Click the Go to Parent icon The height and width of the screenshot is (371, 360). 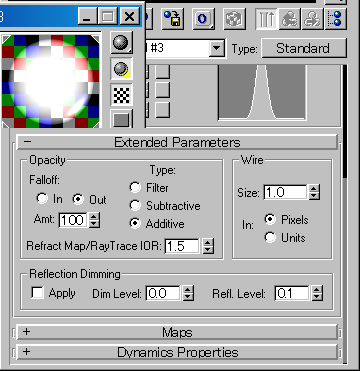(x=289, y=19)
